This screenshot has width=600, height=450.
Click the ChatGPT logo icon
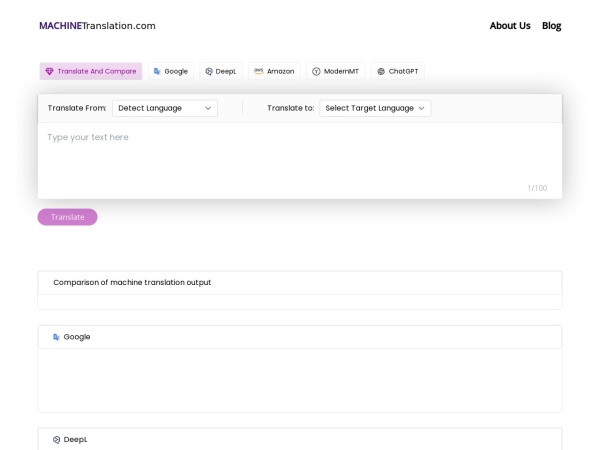pos(381,71)
